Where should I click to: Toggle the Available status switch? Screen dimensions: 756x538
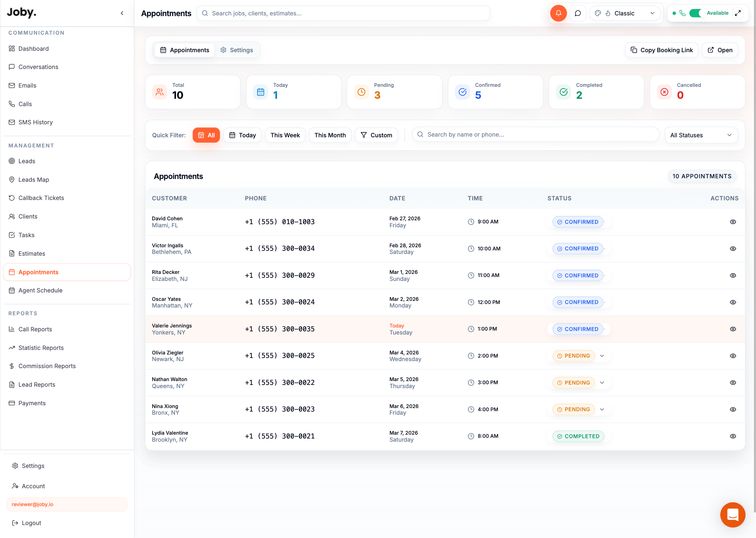pos(695,13)
